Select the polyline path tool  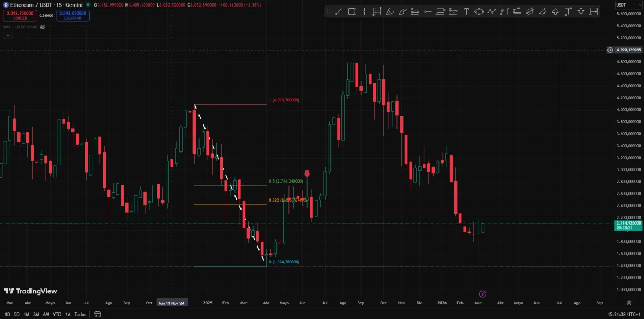(x=492, y=11)
